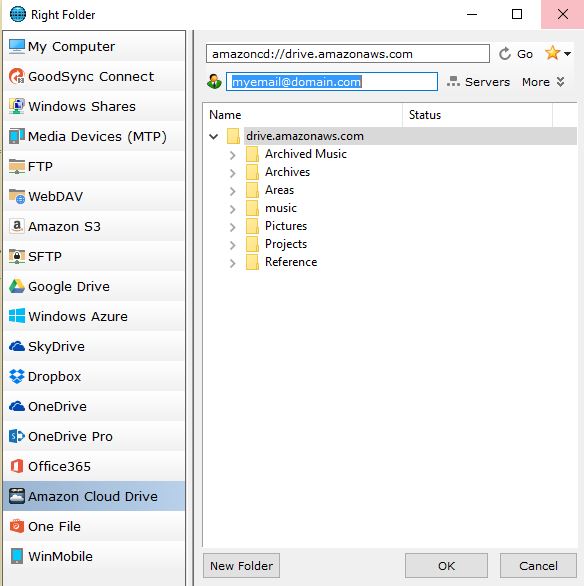Screen dimensions: 584x586
Task: Select the Archived Music folder name
Action: tap(306, 154)
